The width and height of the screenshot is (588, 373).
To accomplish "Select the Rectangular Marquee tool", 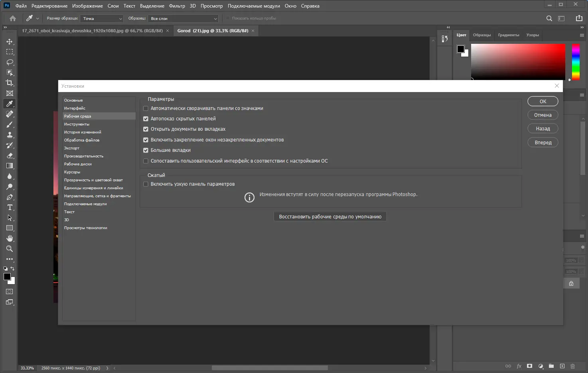I will pos(10,52).
